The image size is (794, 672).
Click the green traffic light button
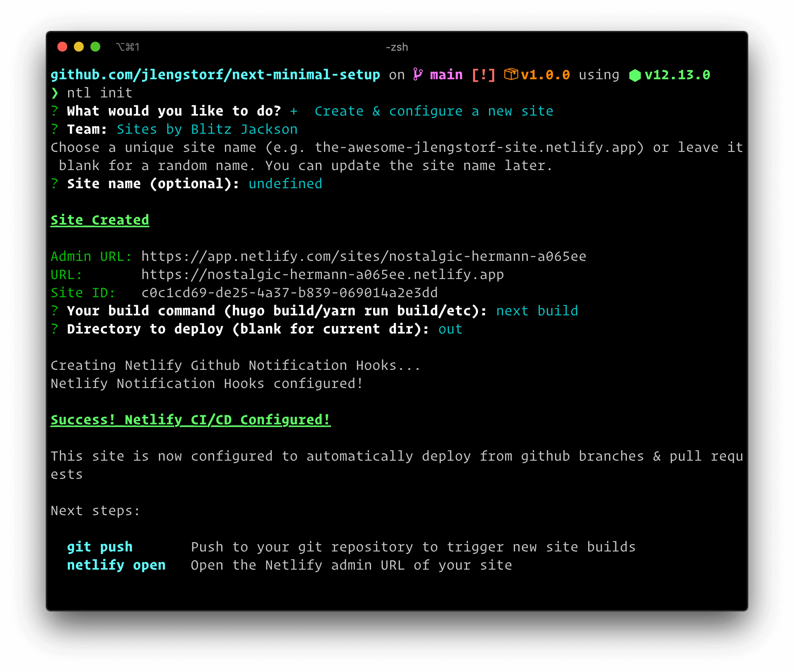pos(95,47)
